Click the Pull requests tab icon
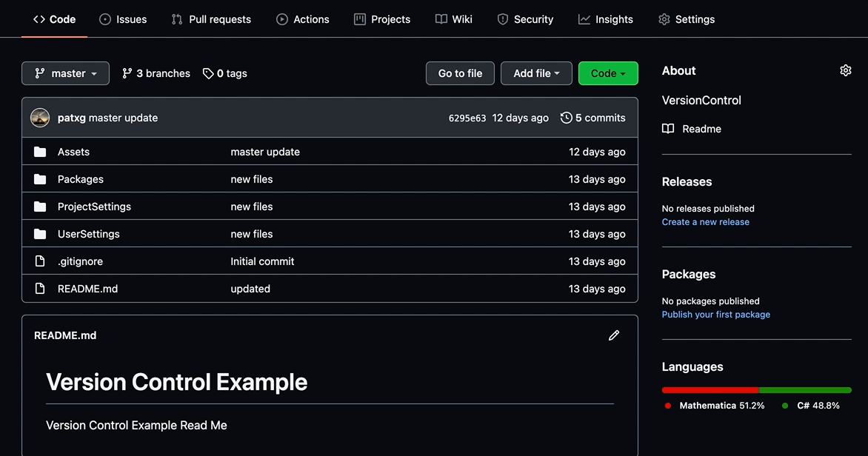The height and width of the screenshot is (456, 868). point(177,19)
